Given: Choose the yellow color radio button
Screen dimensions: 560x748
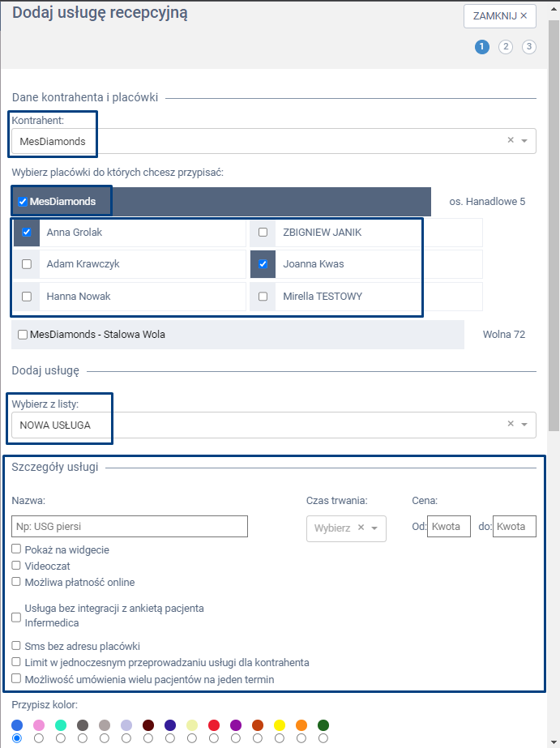Looking at the screenshot, I should click(280, 737).
